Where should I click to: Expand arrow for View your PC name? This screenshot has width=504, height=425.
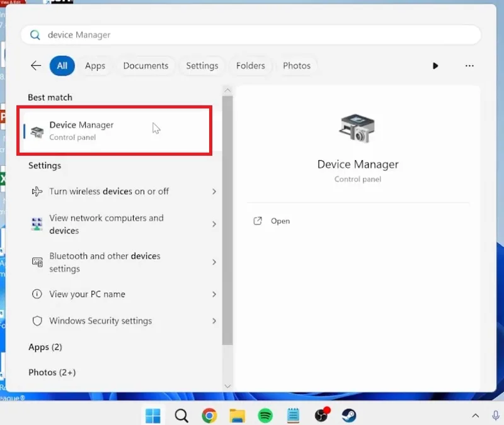(x=214, y=294)
